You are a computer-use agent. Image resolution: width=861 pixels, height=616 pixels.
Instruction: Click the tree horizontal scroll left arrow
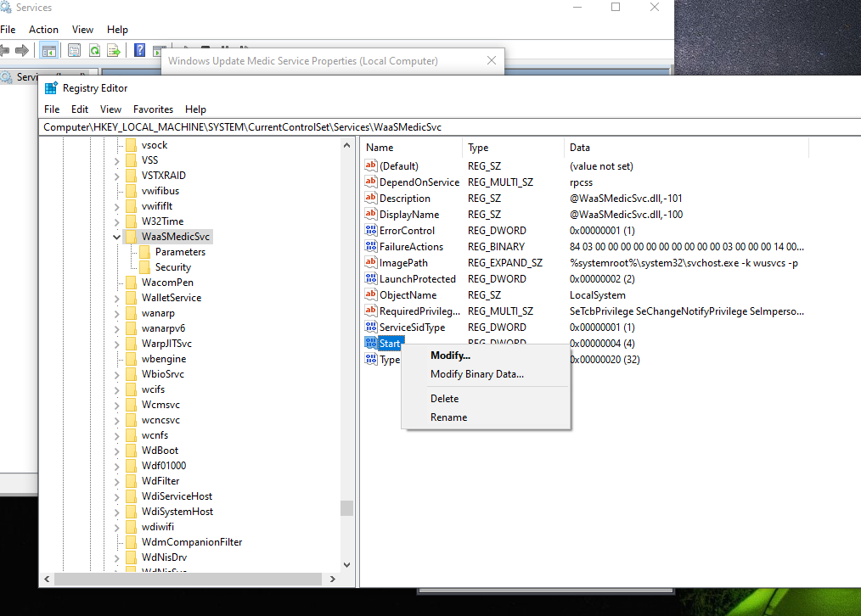[x=47, y=580]
